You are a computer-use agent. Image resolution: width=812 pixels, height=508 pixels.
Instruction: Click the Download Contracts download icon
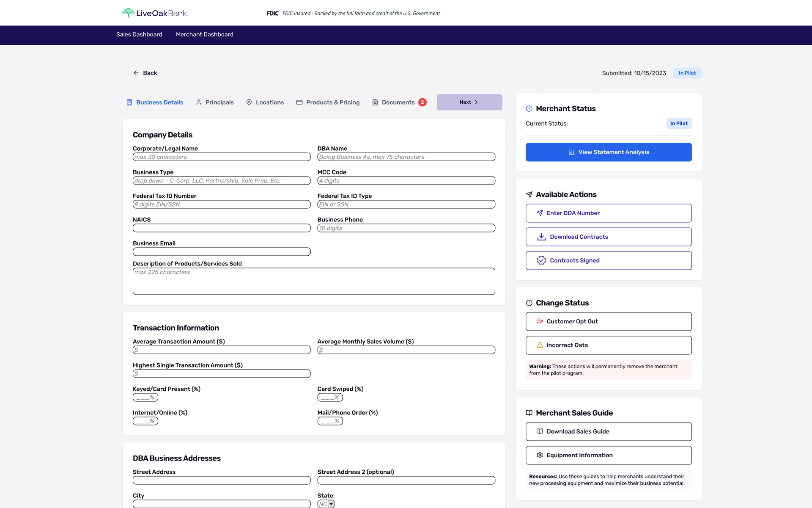541,237
